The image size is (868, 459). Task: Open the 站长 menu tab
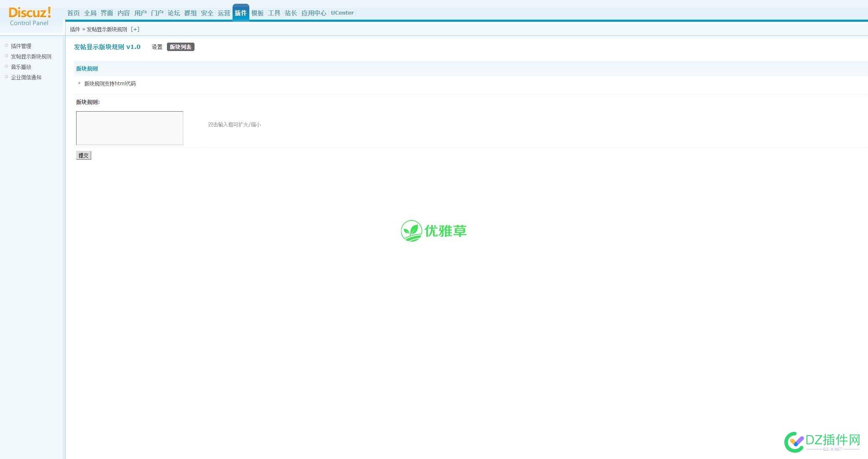(291, 13)
